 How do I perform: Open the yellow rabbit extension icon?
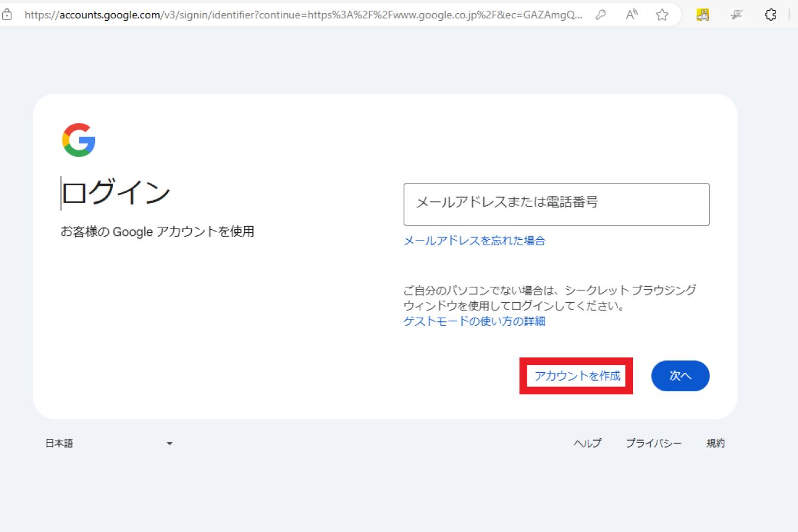pyautogui.click(x=703, y=15)
